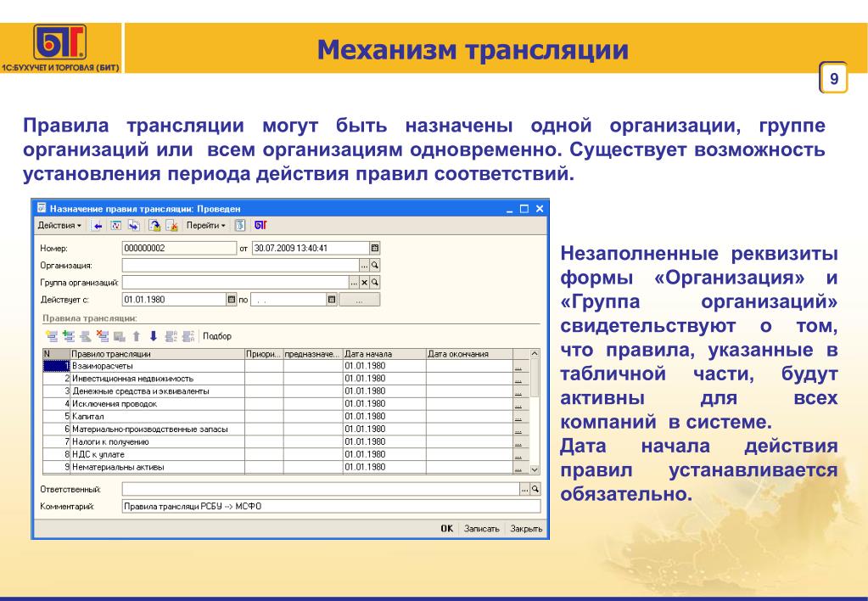Move row down with the blue down arrow
Viewport: 868px width, 601px height.
(x=154, y=336)
